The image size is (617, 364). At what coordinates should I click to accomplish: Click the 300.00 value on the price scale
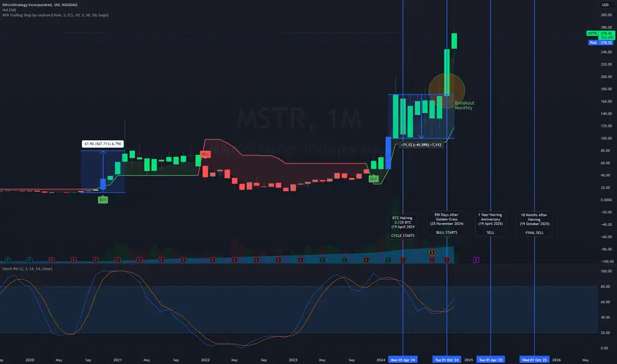tap(606, 15)
